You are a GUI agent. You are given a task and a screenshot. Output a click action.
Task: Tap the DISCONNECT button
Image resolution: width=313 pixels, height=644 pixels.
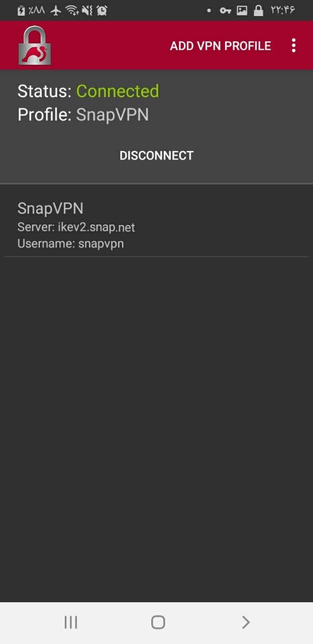(x=156, y=155)
